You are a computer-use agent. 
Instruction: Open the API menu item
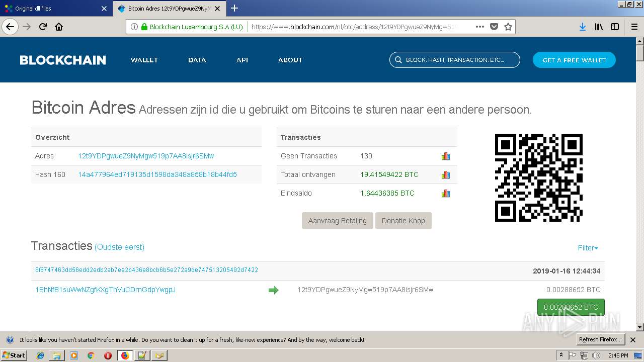point(242,60)
